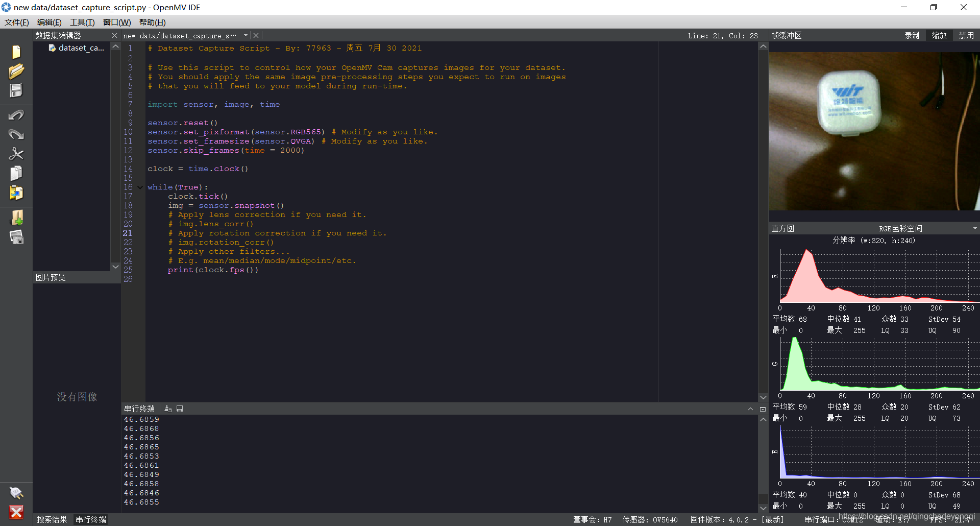
Task: Switch to the 搜索结果 tab
Action: coord(52,519)
